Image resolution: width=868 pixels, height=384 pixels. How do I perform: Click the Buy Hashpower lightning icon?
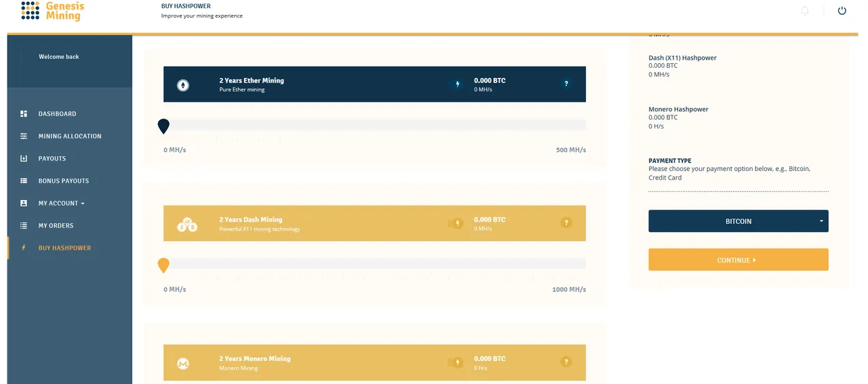24,248
